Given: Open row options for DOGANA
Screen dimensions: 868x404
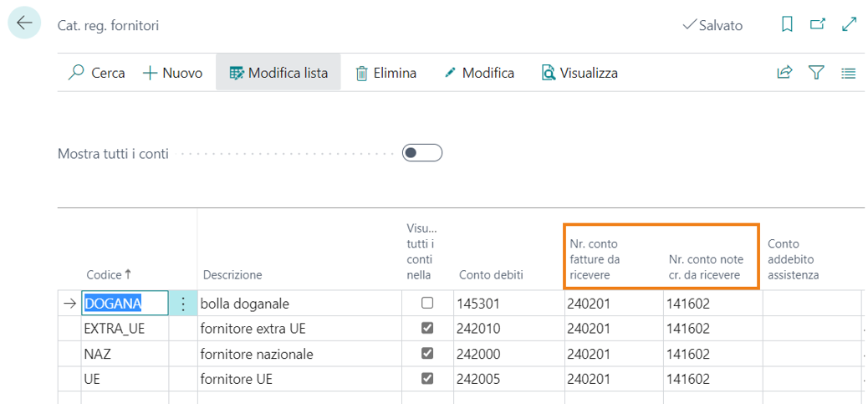Looking at the screenshot, I should [x=183, y=304].
